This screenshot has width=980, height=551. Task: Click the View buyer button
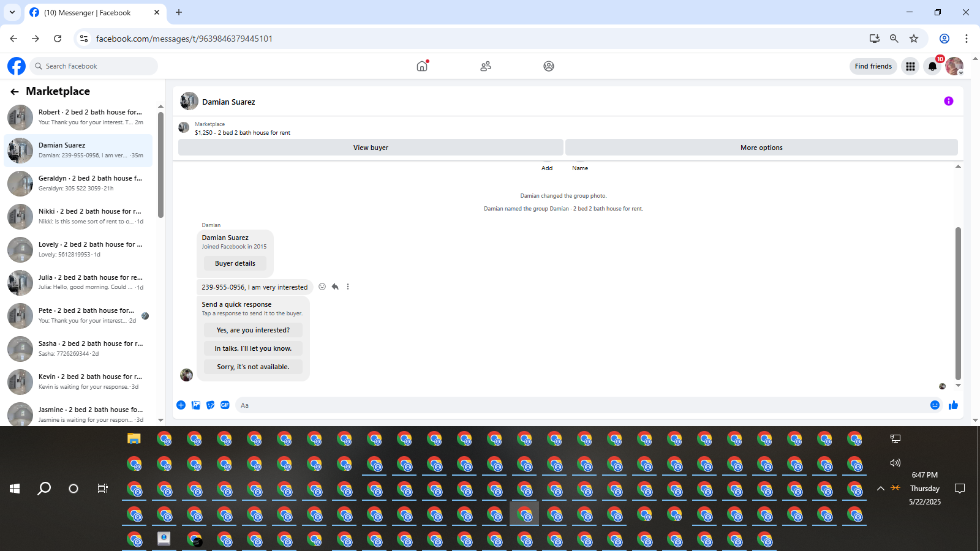pyautogui.click(x=371, y=148)
